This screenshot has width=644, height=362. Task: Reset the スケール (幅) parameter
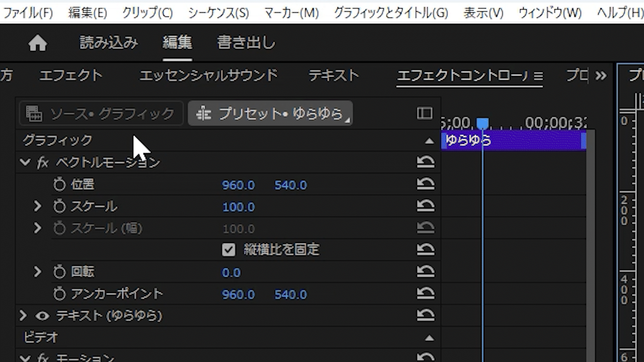[426, 228]
